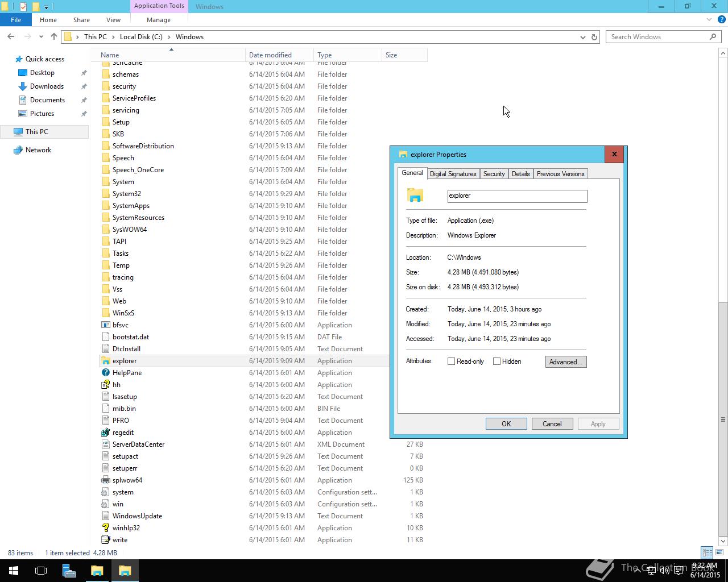Open Task View from taskbar
This screenshot has height=582, width=728.
click(x=41, y=571)
